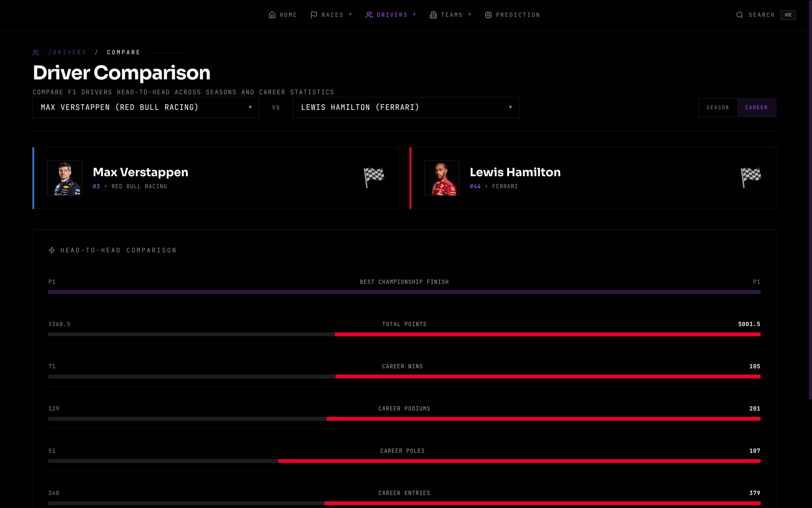Open the Prediction menu item
The height and width of the screenshot is (508, 812).
click(x=512, y=15)
